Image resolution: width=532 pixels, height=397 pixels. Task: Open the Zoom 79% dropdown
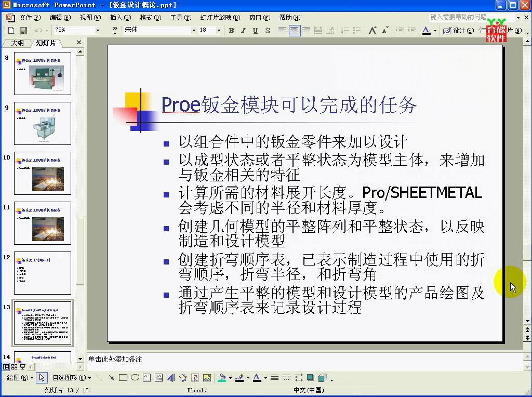click(98, 30)
